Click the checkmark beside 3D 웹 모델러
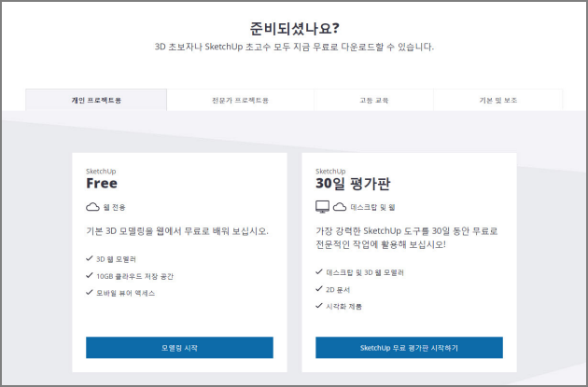The width and height of the screenshot is (588, 387). (90, 258)
